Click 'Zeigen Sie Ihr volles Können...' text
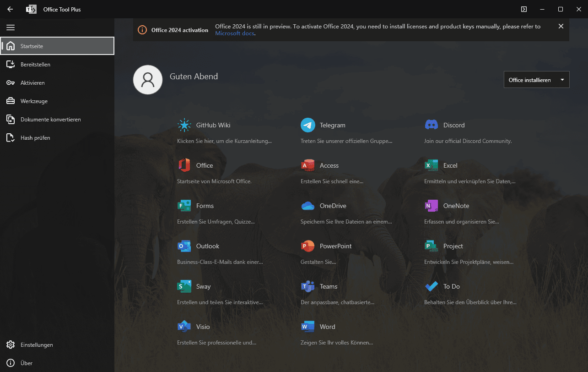 [337, 342]
